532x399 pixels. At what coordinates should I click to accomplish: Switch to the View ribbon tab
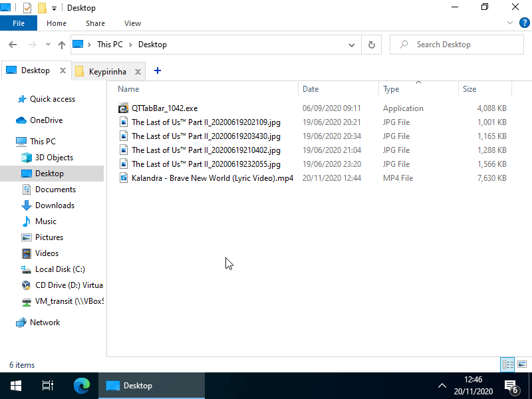[x=132, y=23]
